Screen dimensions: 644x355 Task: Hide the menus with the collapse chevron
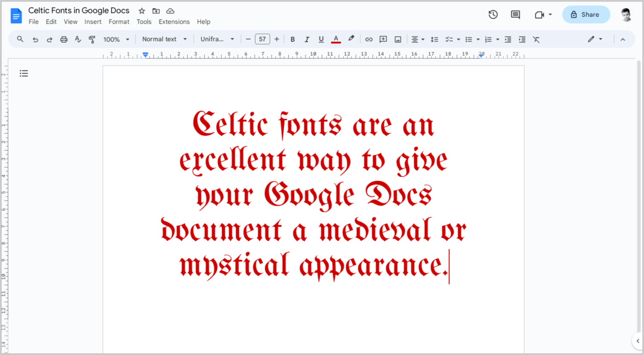623,39
